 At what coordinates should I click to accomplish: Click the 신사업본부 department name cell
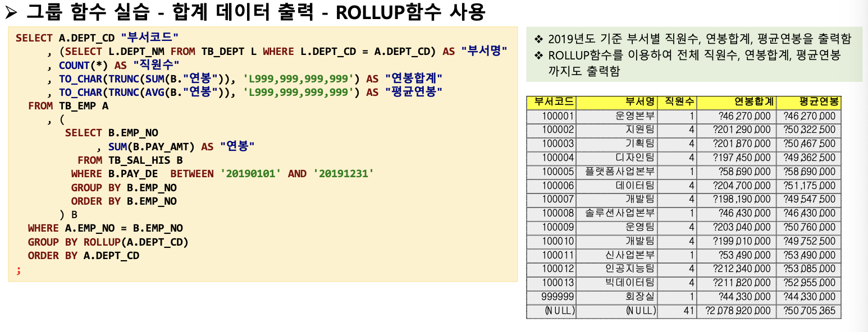tap(616, 255)
